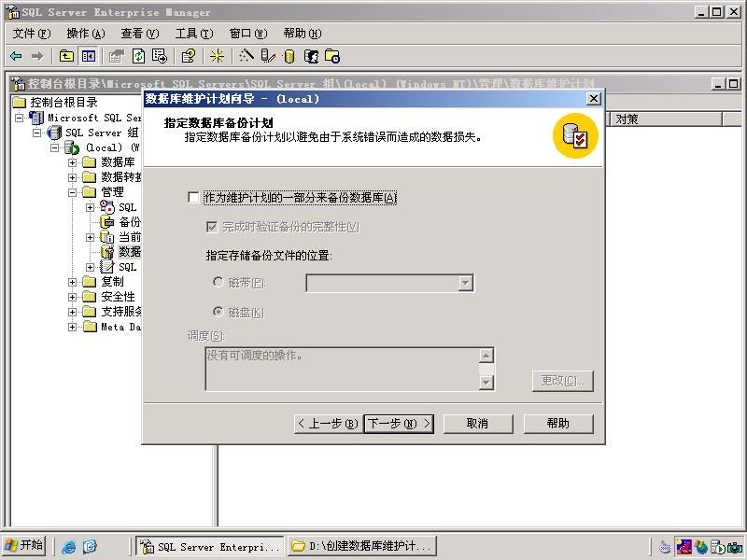Select the 控制台根目录 root tree item
The height and width of the screenshot is (560, 747).
pyautogui.click(x=63, y=103)
